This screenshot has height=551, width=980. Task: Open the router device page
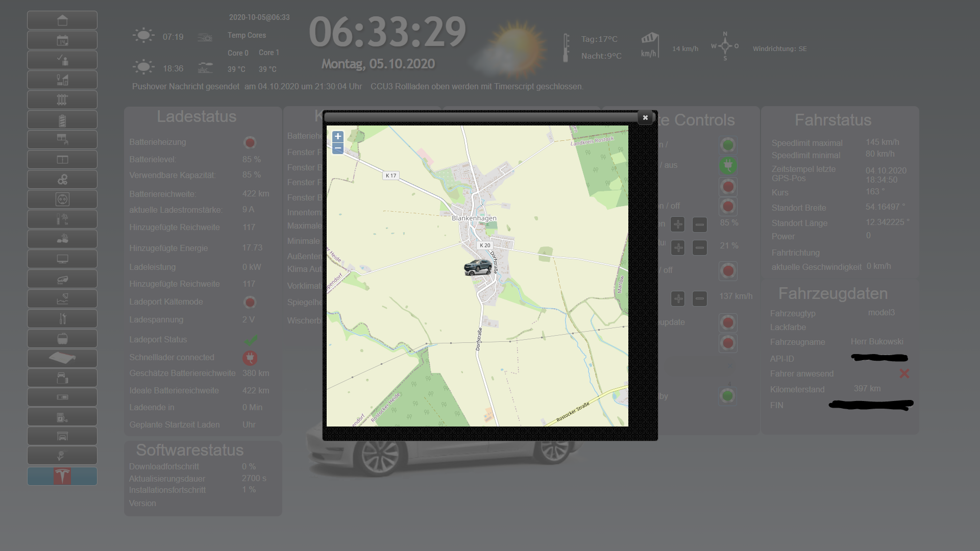(62, 359)
